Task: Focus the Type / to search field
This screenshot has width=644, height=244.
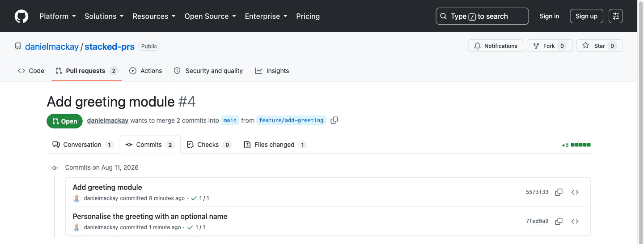Action: (482, 16)
